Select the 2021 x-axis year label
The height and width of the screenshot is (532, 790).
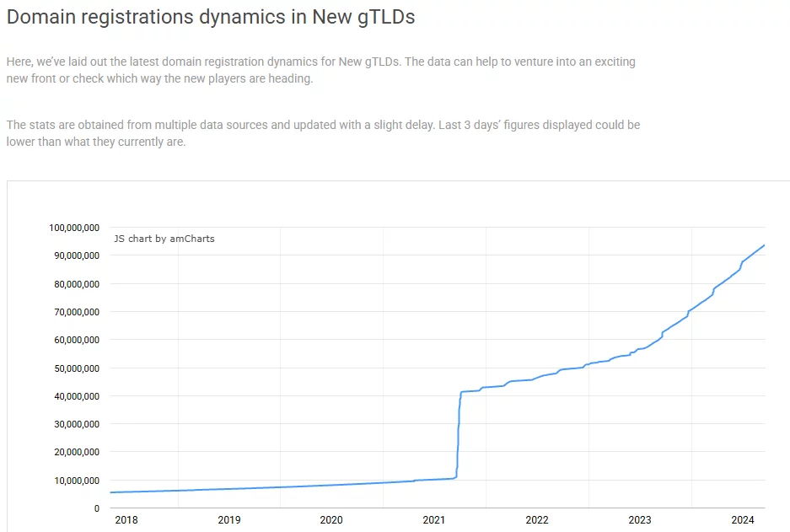pos(434,519)
